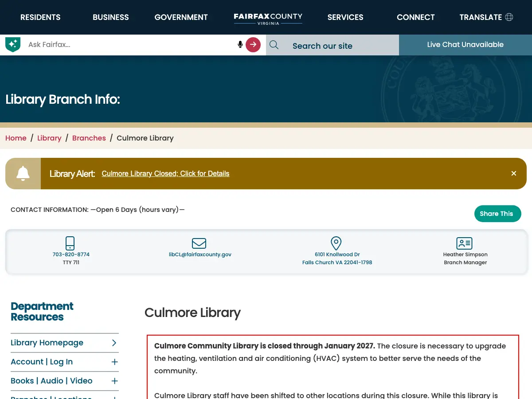The image size is (532, 399).
Task: Open Culmore Library Closed alert details link
Action: coord(165,173)
